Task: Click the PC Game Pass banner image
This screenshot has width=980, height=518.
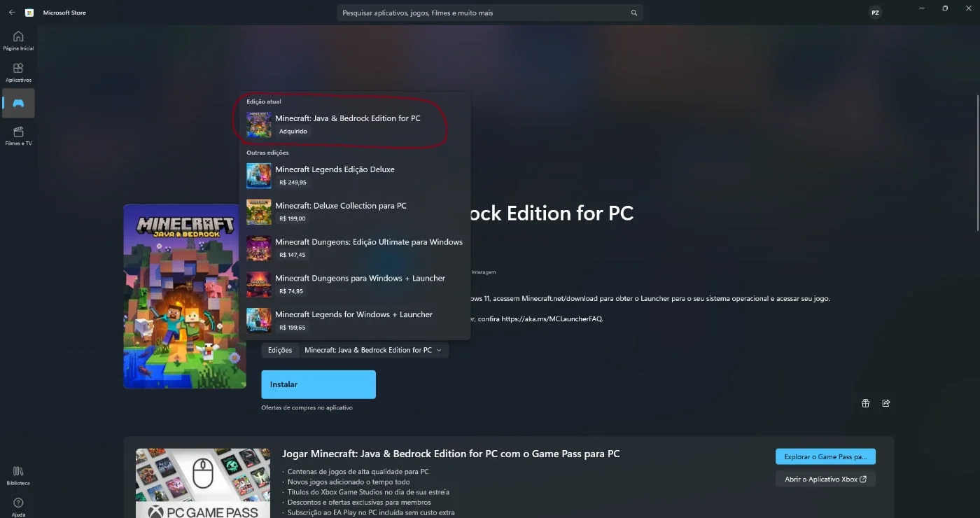Action: pos(203,483)
